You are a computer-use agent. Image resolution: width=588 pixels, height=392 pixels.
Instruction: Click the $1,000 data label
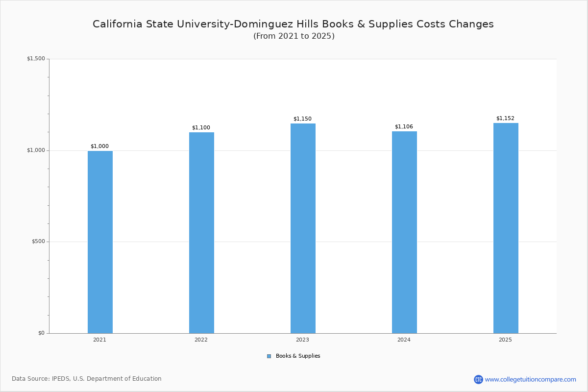(99, 146)
